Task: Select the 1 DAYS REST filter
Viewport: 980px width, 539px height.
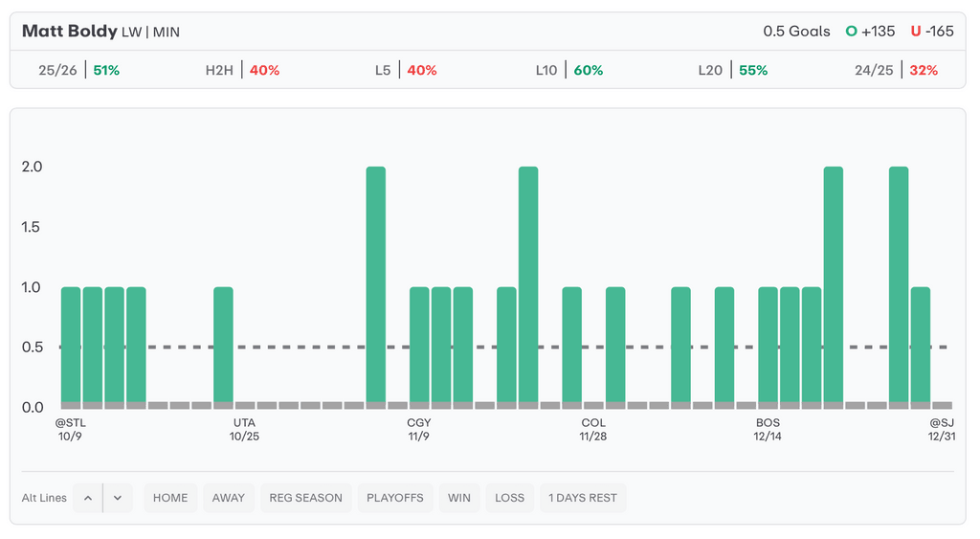Action: coord(583,498)
